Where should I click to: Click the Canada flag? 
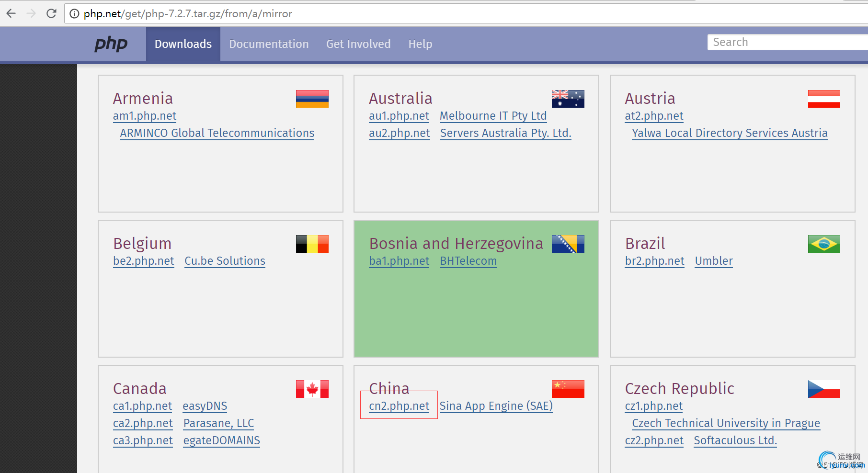click(x=312, y=389)
